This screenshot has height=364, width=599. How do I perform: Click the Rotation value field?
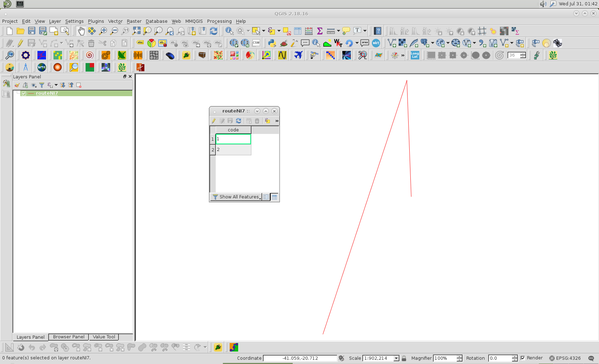500,358
